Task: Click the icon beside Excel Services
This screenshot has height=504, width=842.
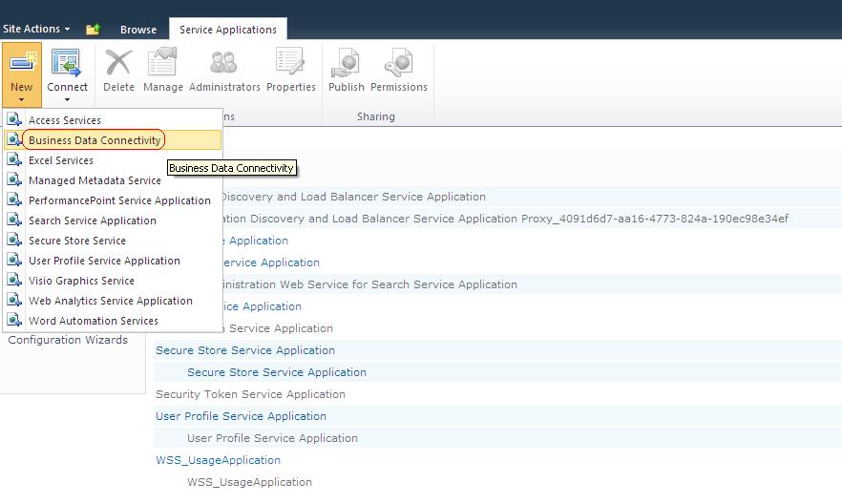Action: [14, 159]
